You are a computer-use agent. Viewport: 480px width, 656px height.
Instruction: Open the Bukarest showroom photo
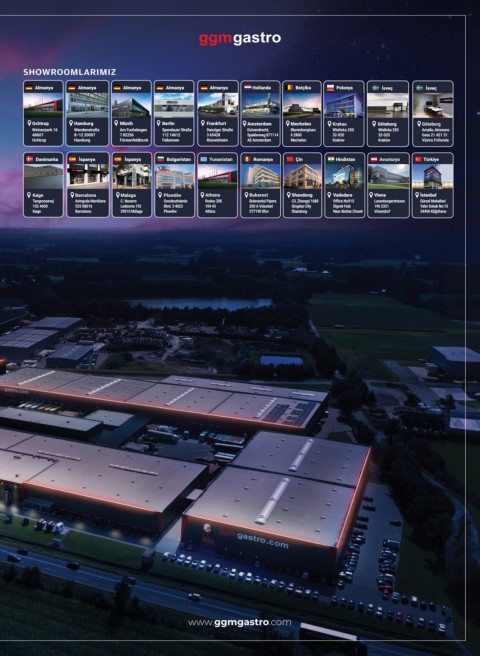[x=260, y=177]
